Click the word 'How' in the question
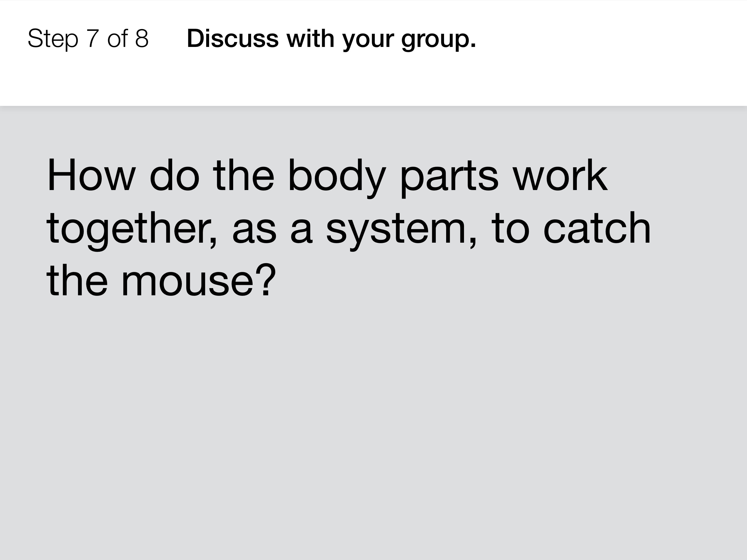This screenshot has width=747, height=560. click(92, 176)
